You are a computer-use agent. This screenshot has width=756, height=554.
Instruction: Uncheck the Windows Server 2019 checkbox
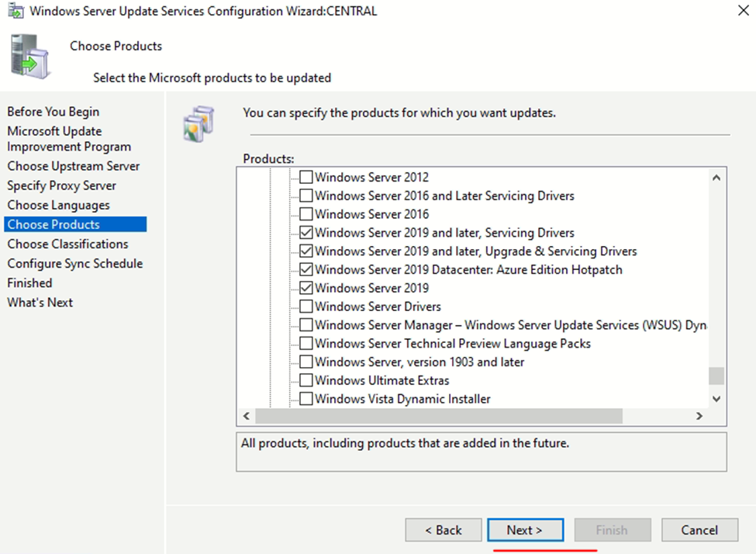click(306, 288)
